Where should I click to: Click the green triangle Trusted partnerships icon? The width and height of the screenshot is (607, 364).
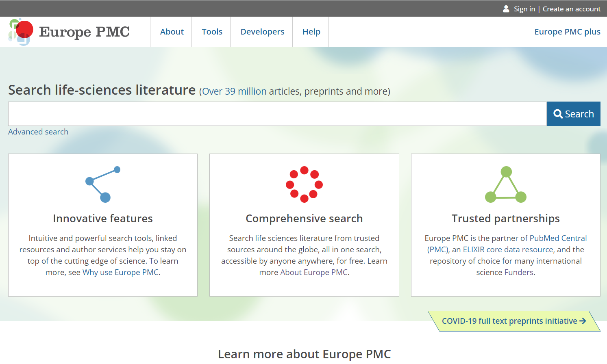506,184
